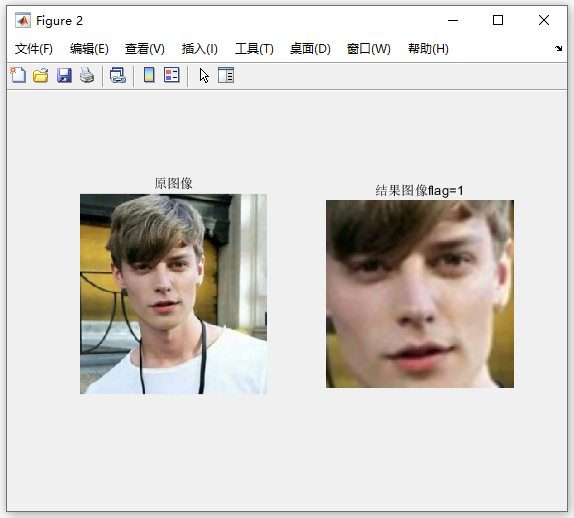Print the figure with the printer icon
Screen dimensions: 574x518
[87, 75]
